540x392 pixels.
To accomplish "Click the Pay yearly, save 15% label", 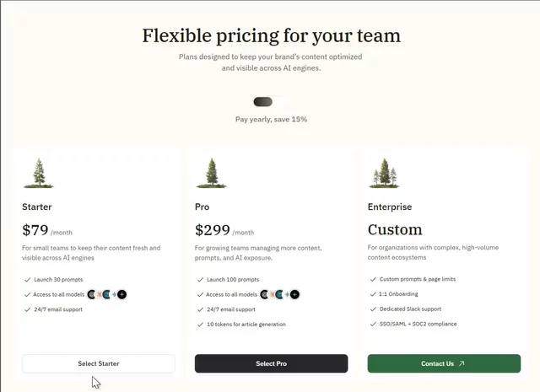I will (271, 120).
